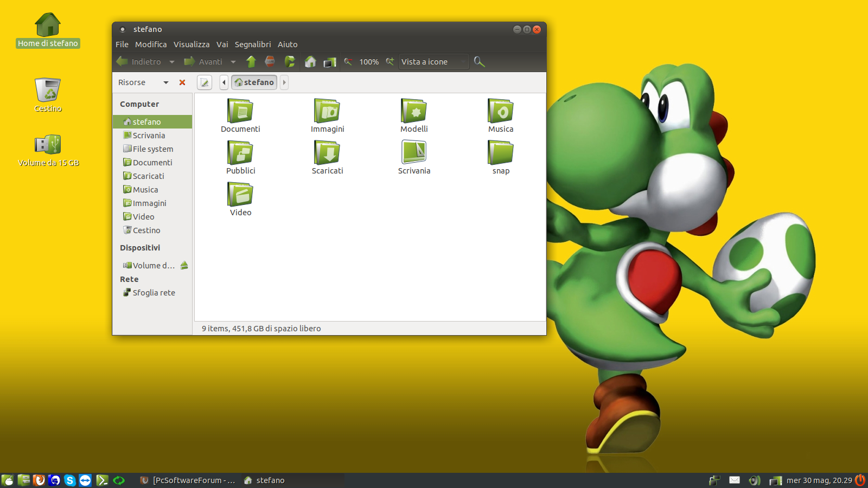The height and width of the screenshot is (488, 868).
Task: Launch TeamViewer from the taskbar
Action: coord(85,480)
